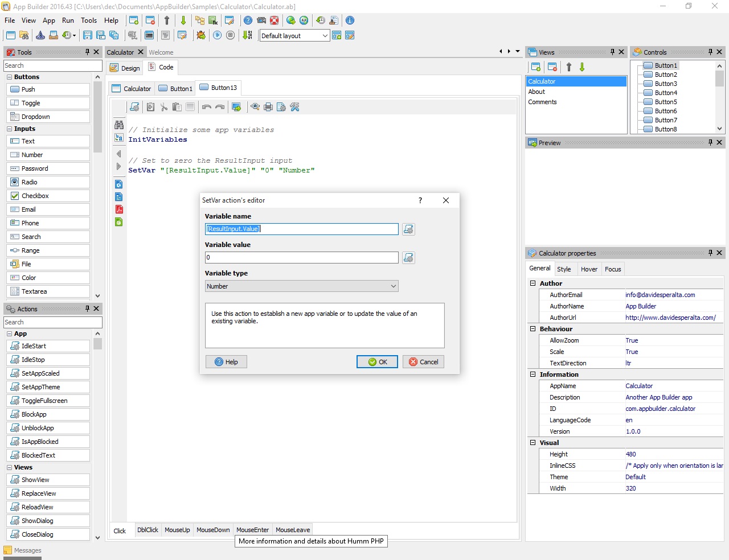The width and height of the screenshot is (729, 560).
Task: Toggle the Views panel pin
Action: coord(612,52)
